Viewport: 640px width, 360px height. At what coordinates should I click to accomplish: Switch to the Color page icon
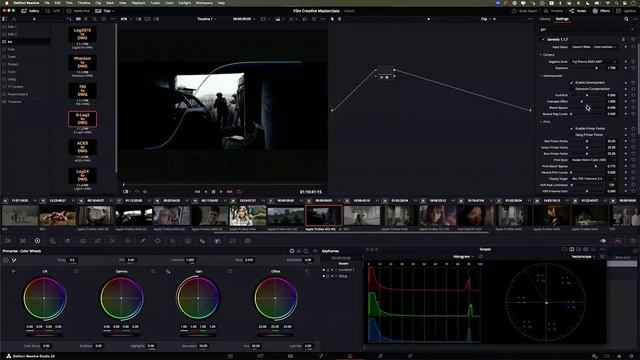tap(350, 356)
